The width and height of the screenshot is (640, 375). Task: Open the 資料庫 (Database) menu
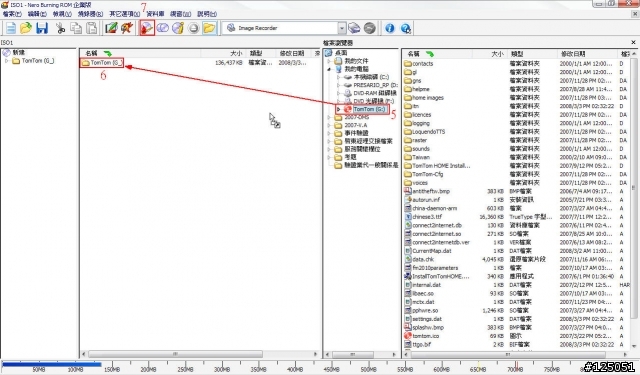(155, 14)
